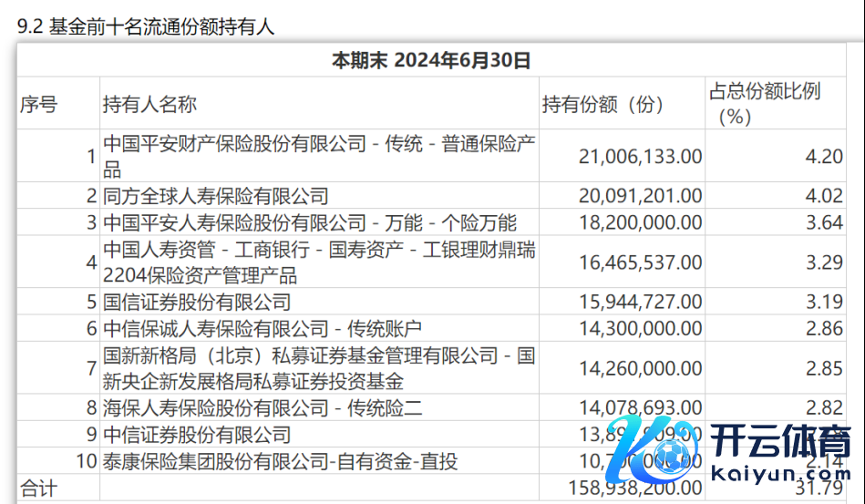Screen dimensions: 865x504
Task: Click the "持有份额（份）" column header
Action: pyautogui.click(x=603, y=104)
